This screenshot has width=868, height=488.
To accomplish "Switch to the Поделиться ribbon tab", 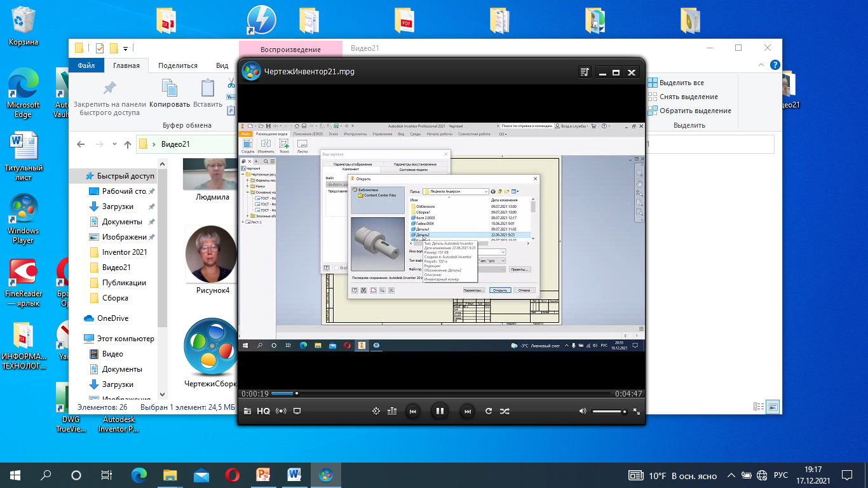I will 178,65.
